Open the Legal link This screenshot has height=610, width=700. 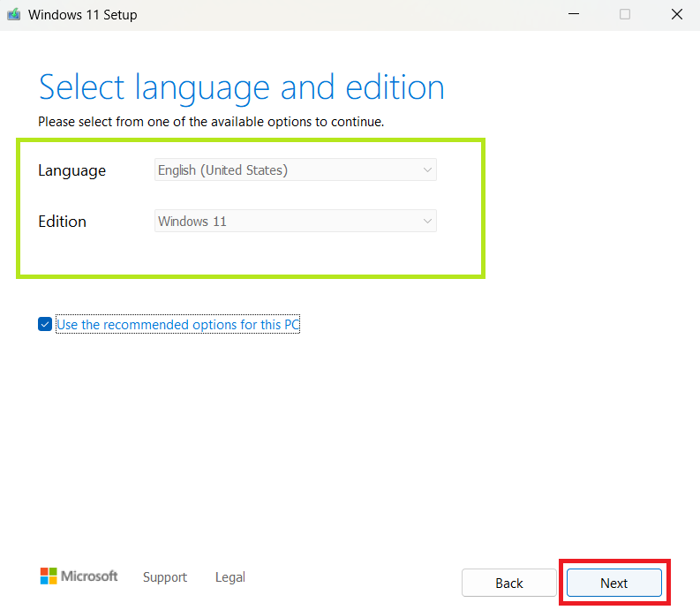230,577
